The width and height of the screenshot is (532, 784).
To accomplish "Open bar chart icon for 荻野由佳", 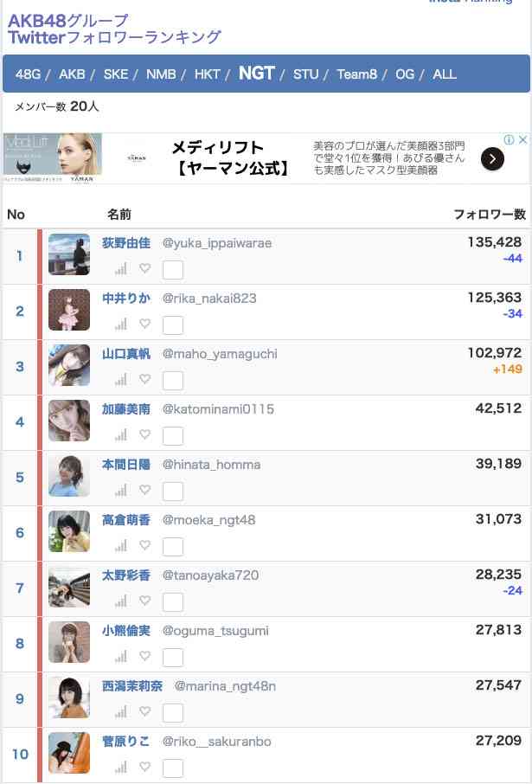I will click(121, 268).
